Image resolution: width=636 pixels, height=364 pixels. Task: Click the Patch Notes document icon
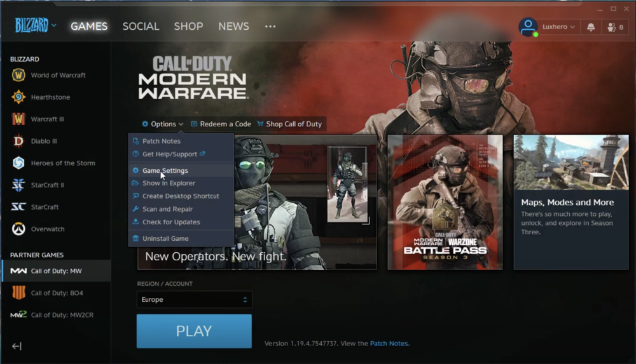click(x=136, y=141)
